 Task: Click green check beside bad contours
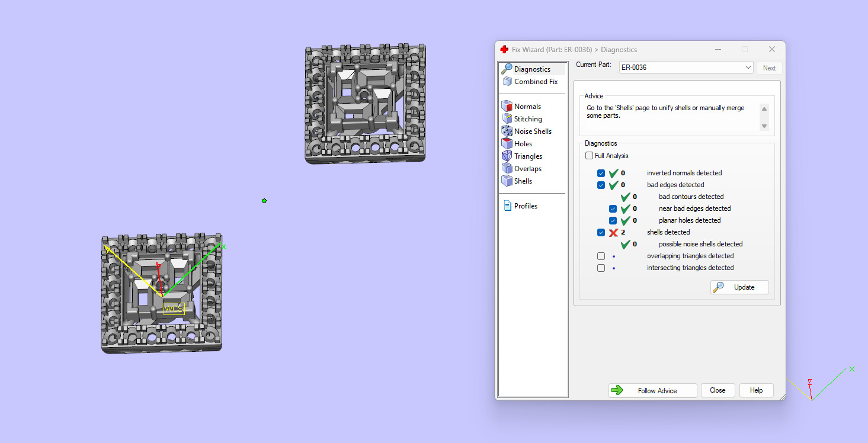tap(625, 197)
